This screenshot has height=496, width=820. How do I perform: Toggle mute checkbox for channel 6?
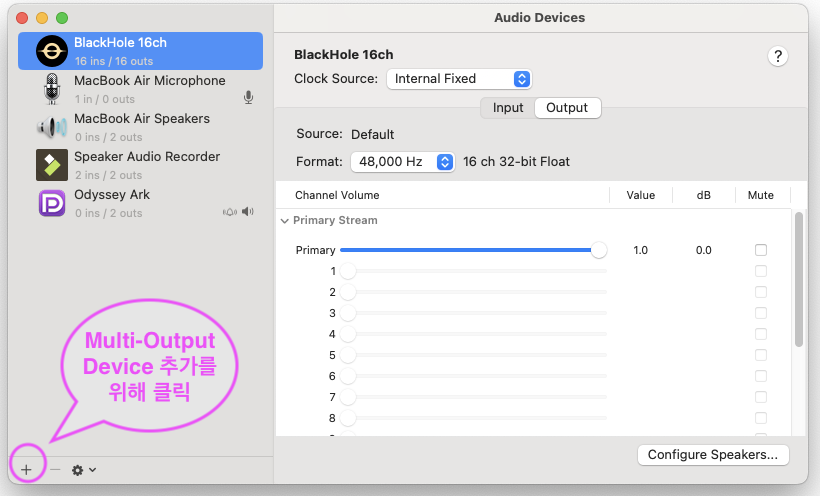pyautogui.click(x=761, y=376)
